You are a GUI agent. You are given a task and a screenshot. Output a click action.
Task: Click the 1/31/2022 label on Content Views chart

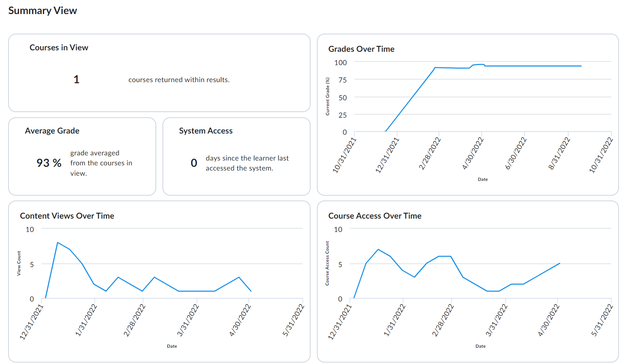[86, 320]
